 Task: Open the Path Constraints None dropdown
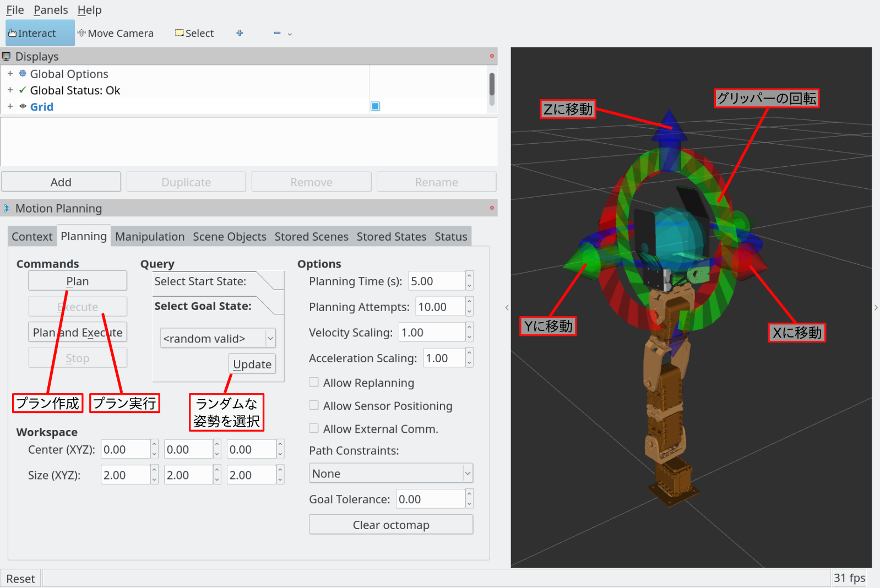[391, 473]
